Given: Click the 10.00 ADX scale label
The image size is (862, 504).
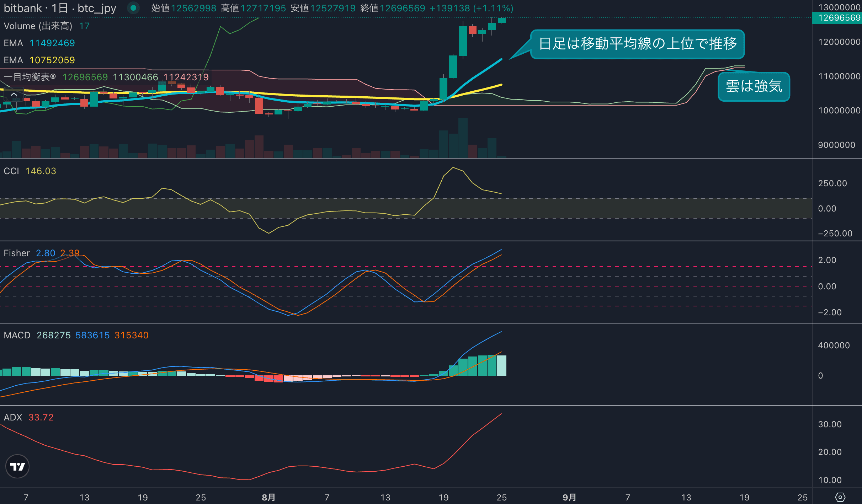Looking at the screenshot, I should 830,480.
